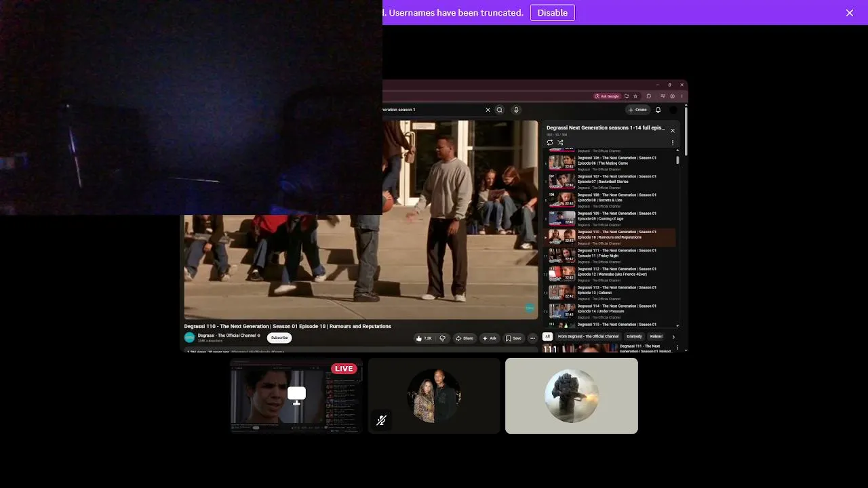Open the browser media controls icon
Screen dimensions: 868x488
pos(663,96)
